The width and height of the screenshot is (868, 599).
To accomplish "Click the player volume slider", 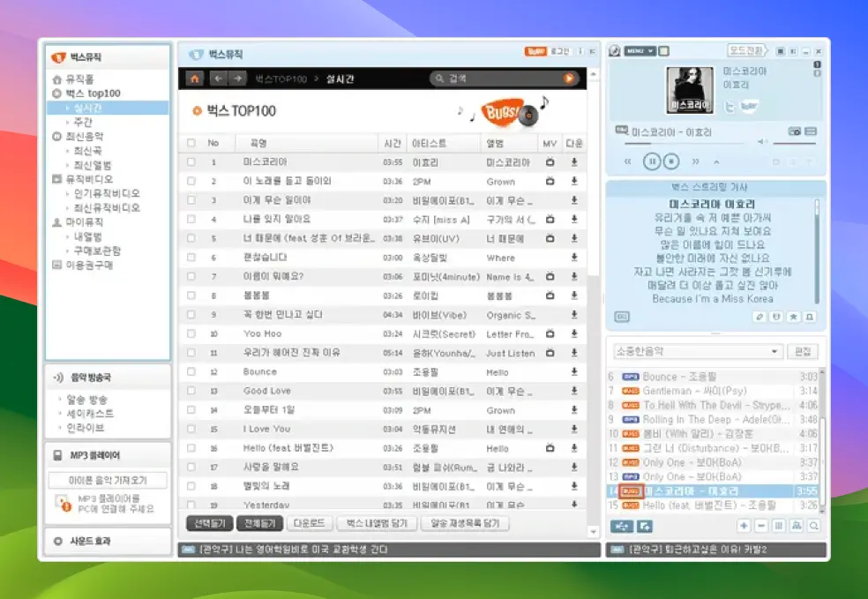I will click(x=796, y=142).
